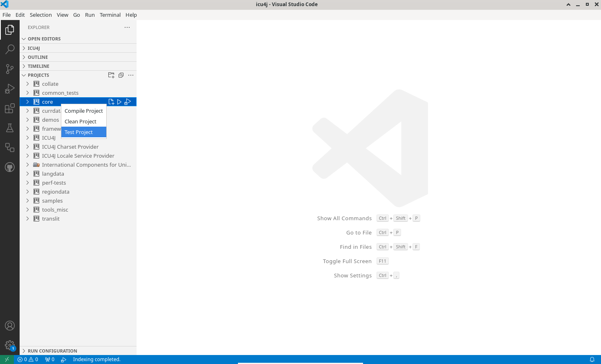Open the GitHub view in activity bar
The width and height of the screenshot is (601, 364).
pyautogui.click(x=10, y=167)
